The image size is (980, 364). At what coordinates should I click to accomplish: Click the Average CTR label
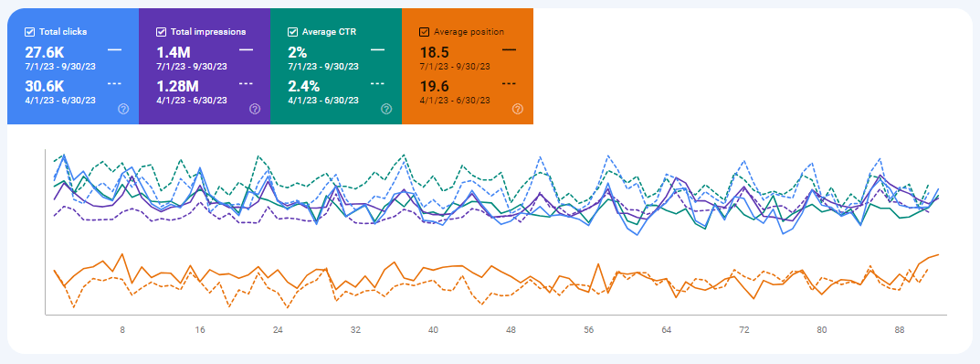tap(329, 31)
